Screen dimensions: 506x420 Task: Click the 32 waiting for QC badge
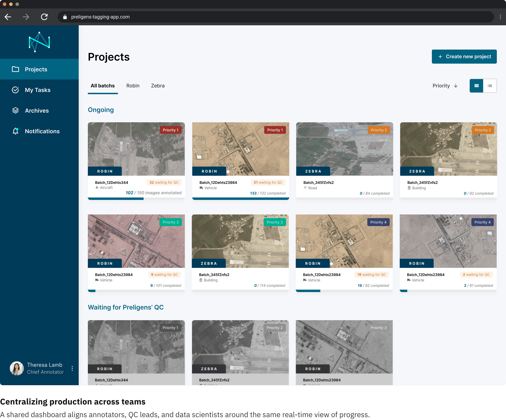[164, 182]
